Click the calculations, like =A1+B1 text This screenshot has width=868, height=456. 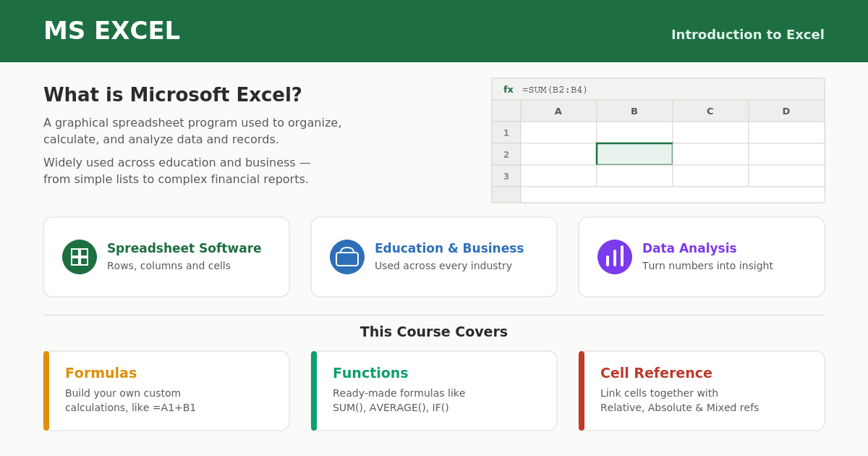pos(130,408)
